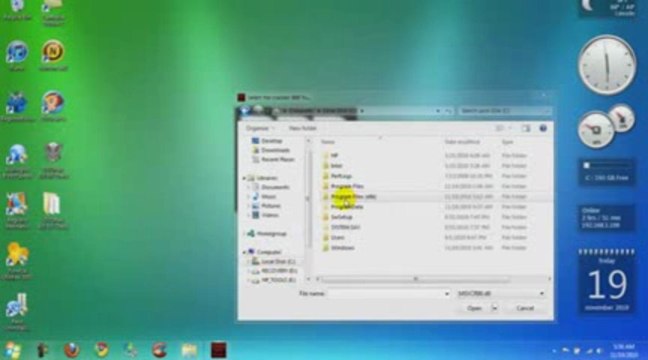Viewport: 648px width, 360px height.
Task: Open the iTunes desktop shortcut
Action: (17, 52)
